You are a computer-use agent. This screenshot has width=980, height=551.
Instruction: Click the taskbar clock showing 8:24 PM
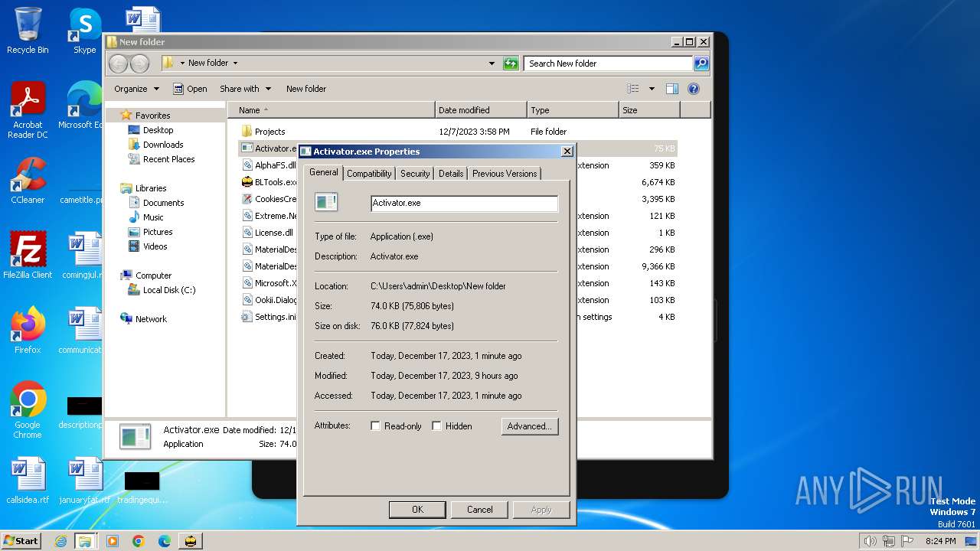(x=940, y=541)
